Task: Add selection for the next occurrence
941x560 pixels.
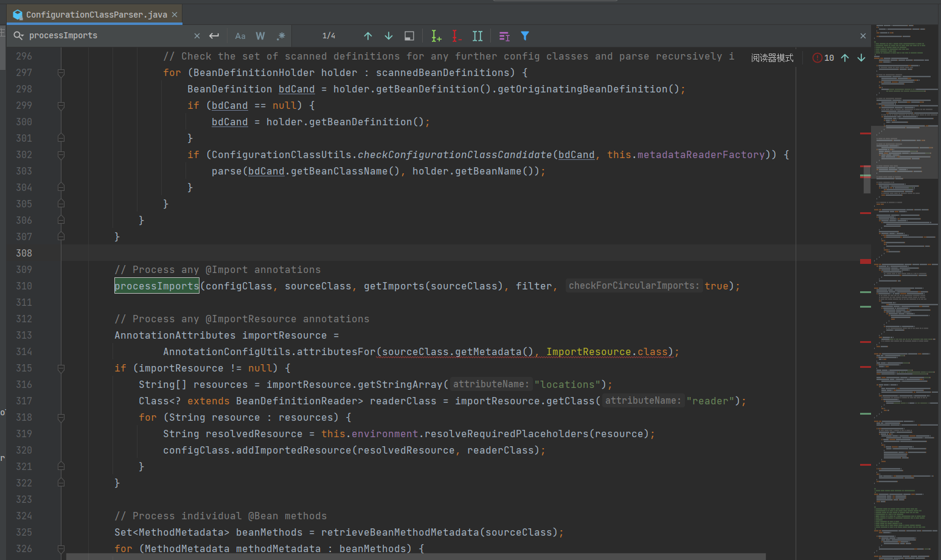Action: [436, 36]
